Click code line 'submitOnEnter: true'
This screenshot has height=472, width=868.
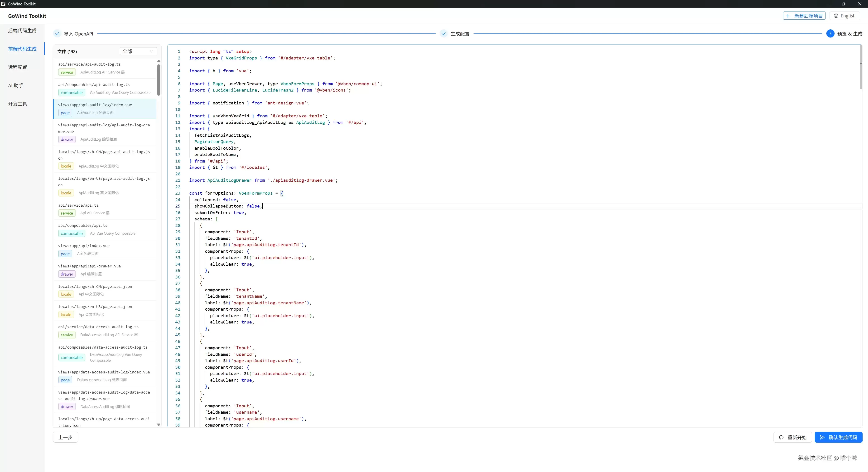tap(220, 212)
